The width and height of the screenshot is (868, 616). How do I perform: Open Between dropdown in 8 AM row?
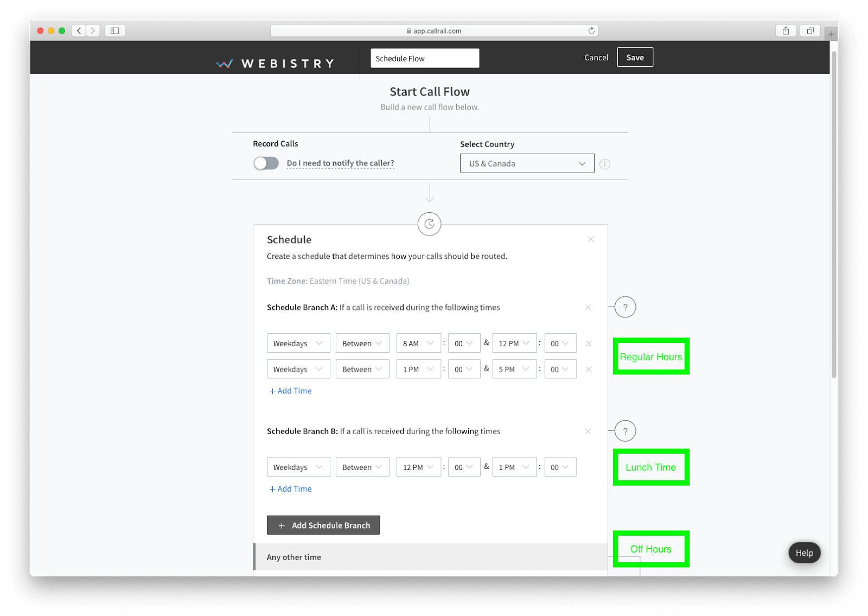[x=362, y=344]
